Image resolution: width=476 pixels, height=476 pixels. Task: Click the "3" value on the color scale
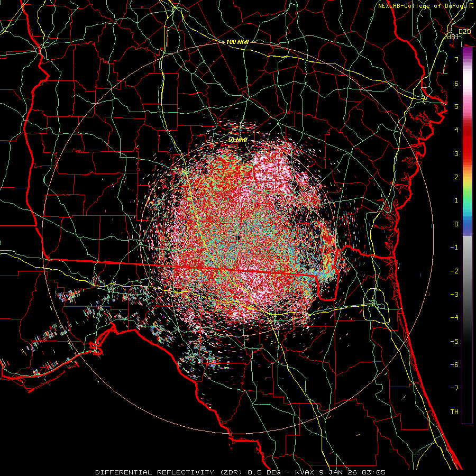click(x=456, y=153)
